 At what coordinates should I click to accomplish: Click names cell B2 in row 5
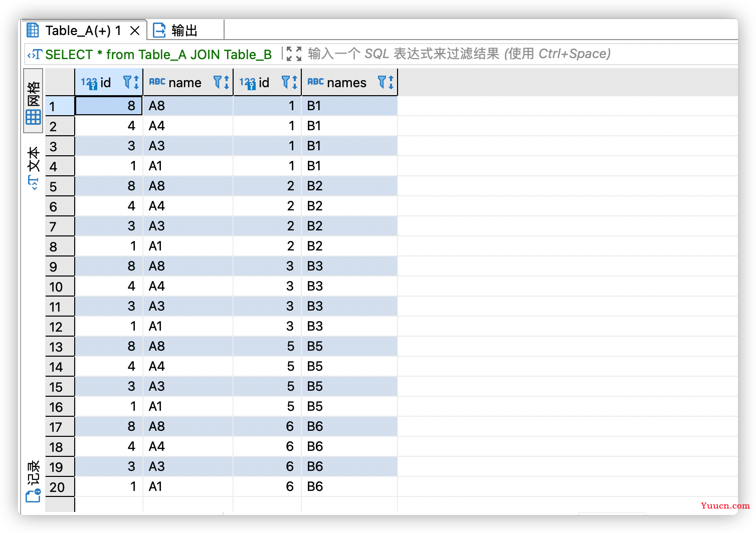click(x=349, y=186)
